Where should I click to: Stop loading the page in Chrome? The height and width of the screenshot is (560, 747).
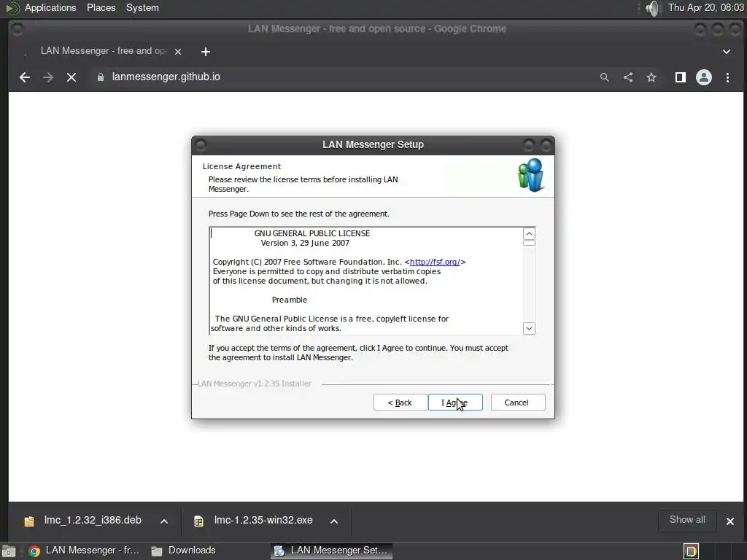(x=71, y=77)
